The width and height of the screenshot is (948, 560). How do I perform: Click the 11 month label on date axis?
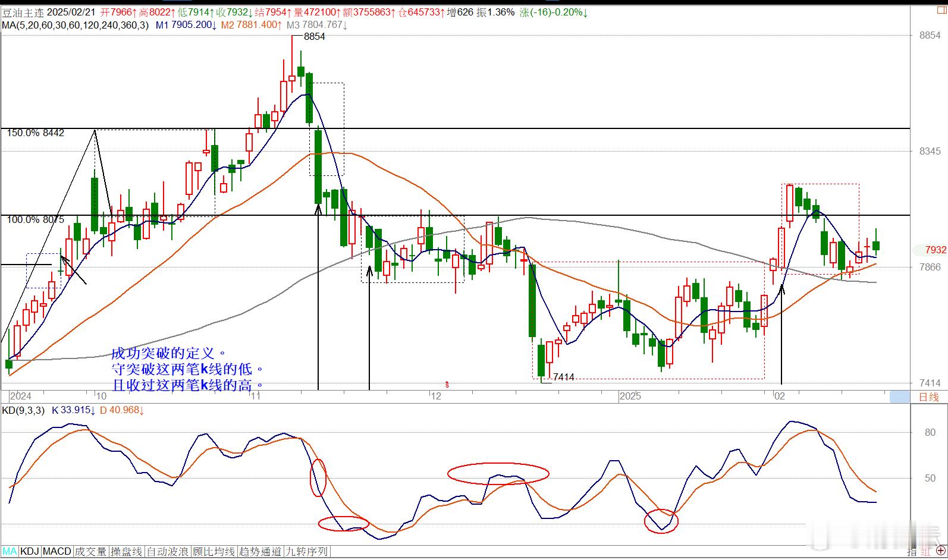click(x=257, y=396)
